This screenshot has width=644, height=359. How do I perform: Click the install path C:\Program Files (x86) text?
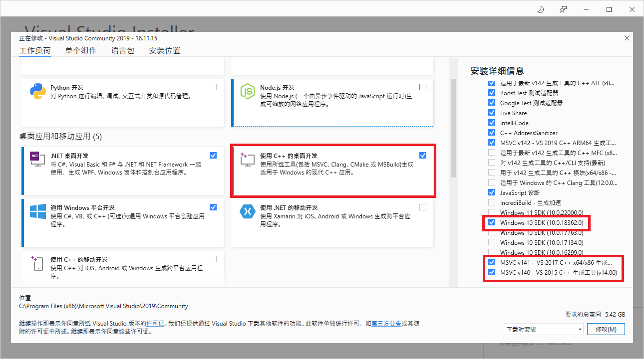103,306
